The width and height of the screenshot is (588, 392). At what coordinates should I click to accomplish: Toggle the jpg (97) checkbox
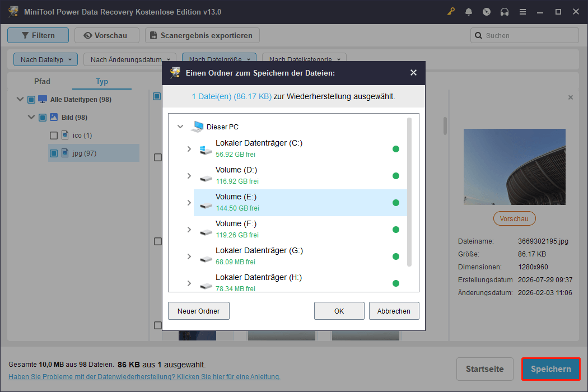pos(54,153)
